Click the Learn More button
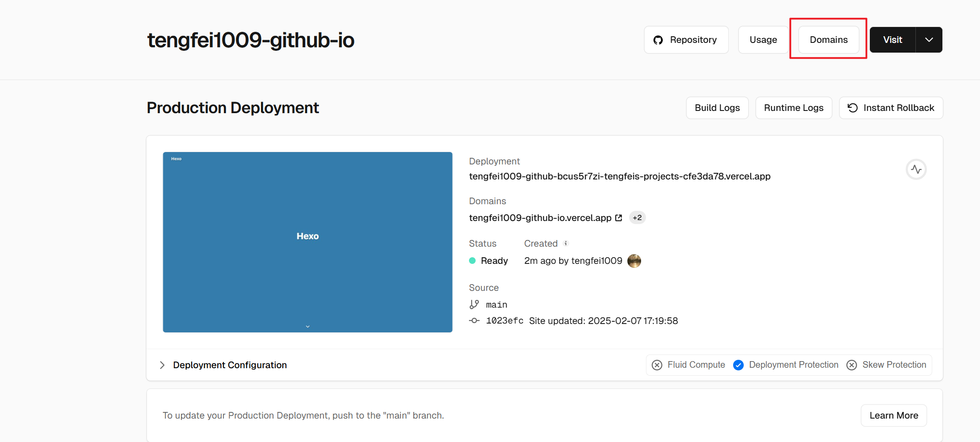980x442 pixels. 894,415
